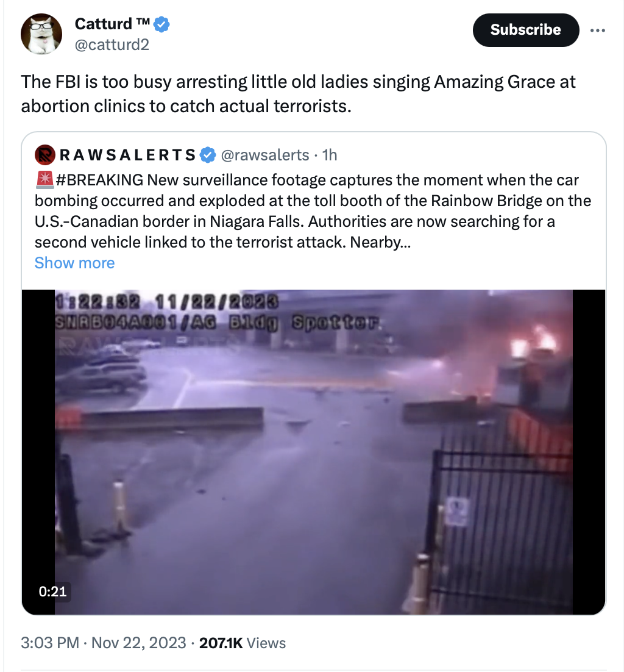Click the Subscribe button
The height and width of the screenshot is (672, 624).
tap(525, 30)
